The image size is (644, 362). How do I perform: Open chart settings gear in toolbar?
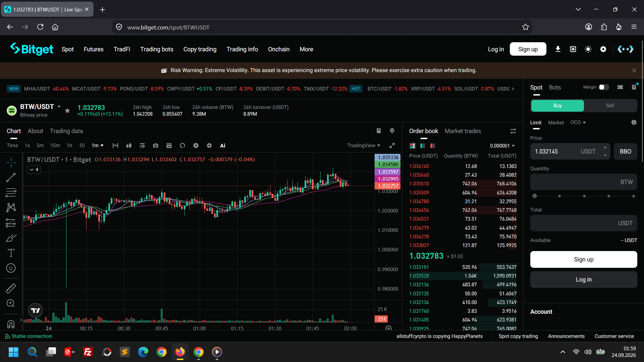[x=209, y=145]
